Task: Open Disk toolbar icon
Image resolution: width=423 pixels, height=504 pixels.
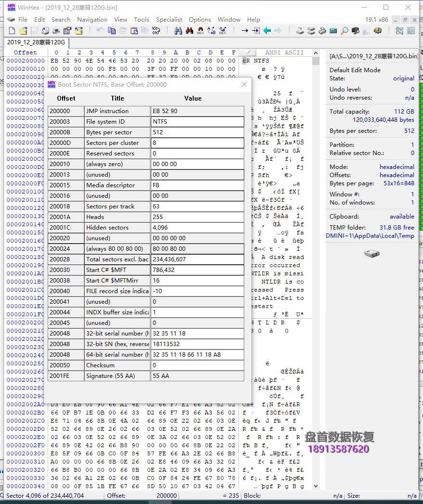Action: (300, 31)
